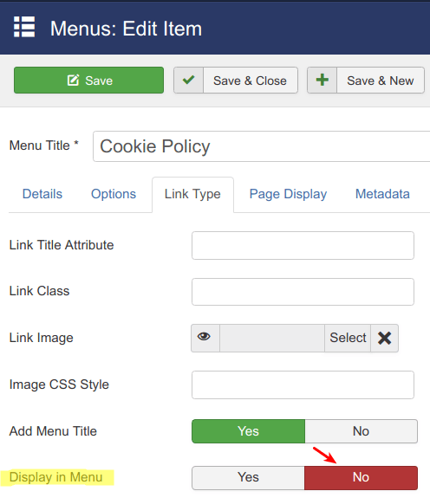Click the Menu Title field containing Cookie Policy
Screen dimensions: 430x504
click(x=261, y=146)
